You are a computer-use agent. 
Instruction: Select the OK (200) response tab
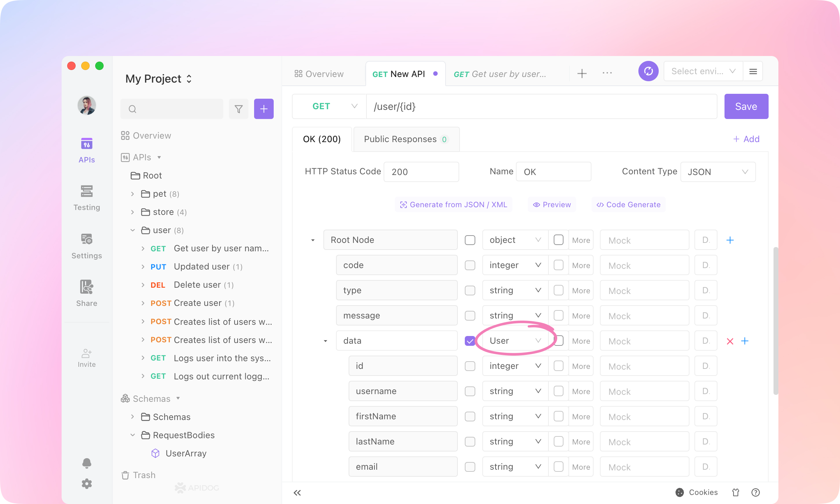pyautogui.click(x=322, y=139)
